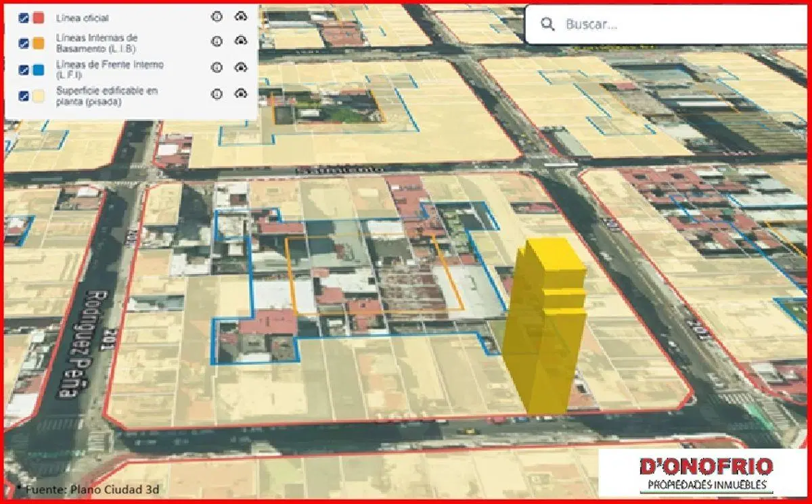Screen dimensions: 812x504
Task: Click the 'Línea oficial' layer label
Action: click(x=83, y=18)
